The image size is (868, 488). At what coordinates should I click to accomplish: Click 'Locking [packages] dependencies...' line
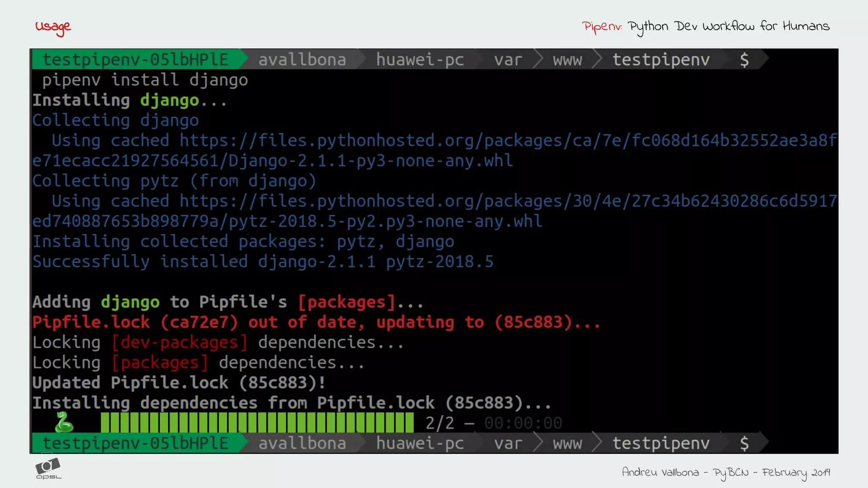[198, 363]
